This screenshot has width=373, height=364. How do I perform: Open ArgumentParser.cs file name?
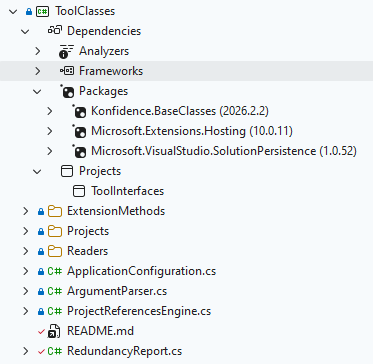tap(117, 291)
